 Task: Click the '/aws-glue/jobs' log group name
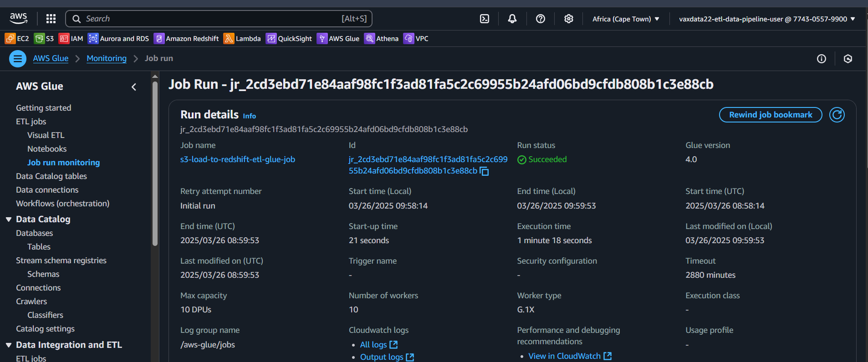(x=208, y=345)
